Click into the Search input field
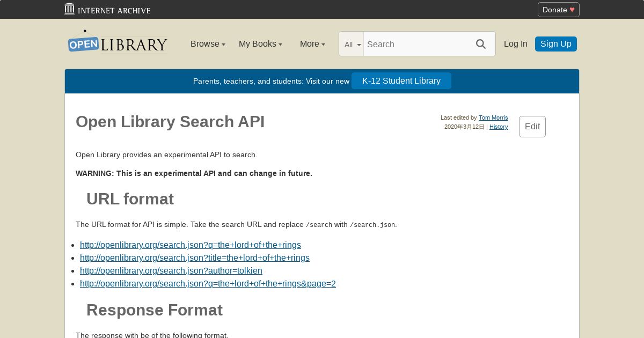 [416, 44]
